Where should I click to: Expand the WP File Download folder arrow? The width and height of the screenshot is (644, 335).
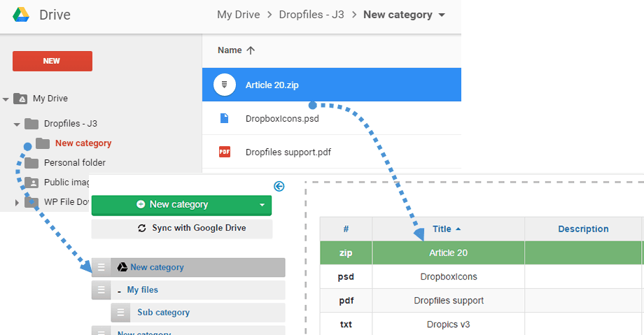coord(17,202)
